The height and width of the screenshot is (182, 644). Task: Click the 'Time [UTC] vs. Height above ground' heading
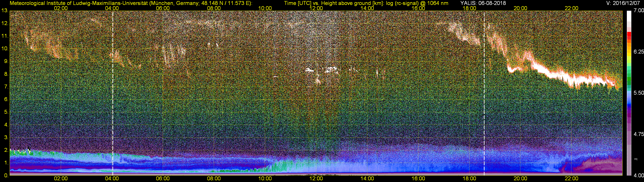click(328, 3)
